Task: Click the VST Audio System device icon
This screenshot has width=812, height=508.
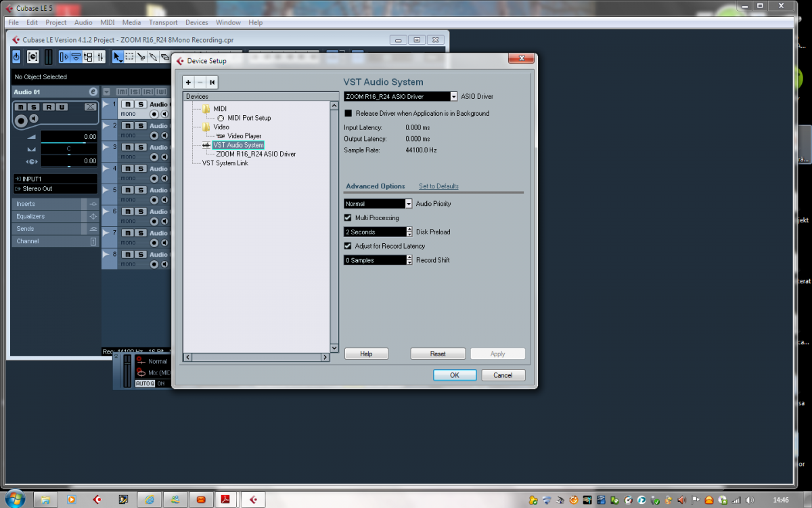Action: [206, 145]
